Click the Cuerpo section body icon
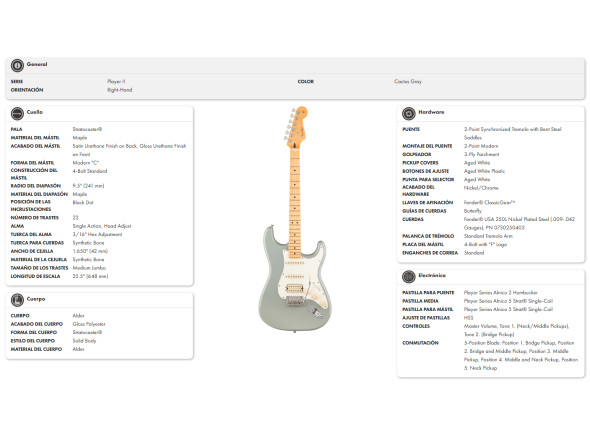Screen dimensions: 590x434 pyautogui.click(x=17, y=300)
